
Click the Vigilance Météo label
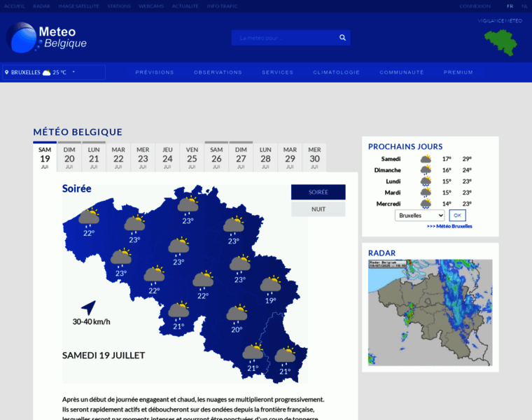(x=500, y=21)
